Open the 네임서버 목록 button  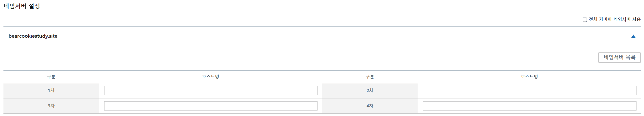pos(619,57)
